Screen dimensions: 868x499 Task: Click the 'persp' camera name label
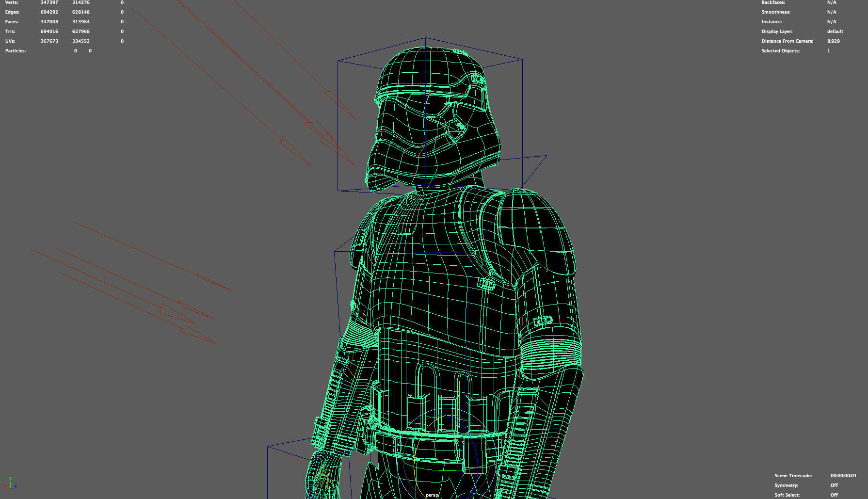tap(432, 495)
